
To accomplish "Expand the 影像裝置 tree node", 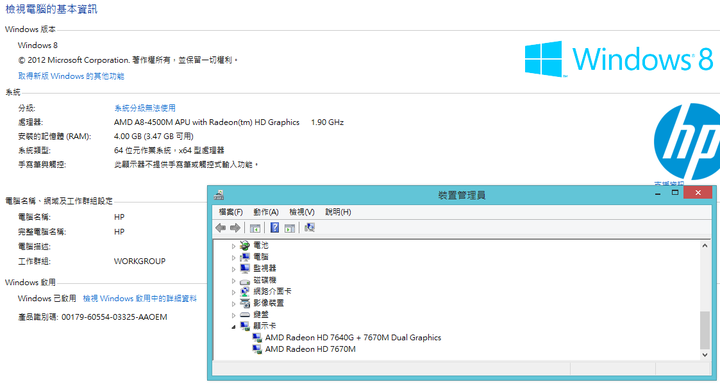I will pos(233,304).
